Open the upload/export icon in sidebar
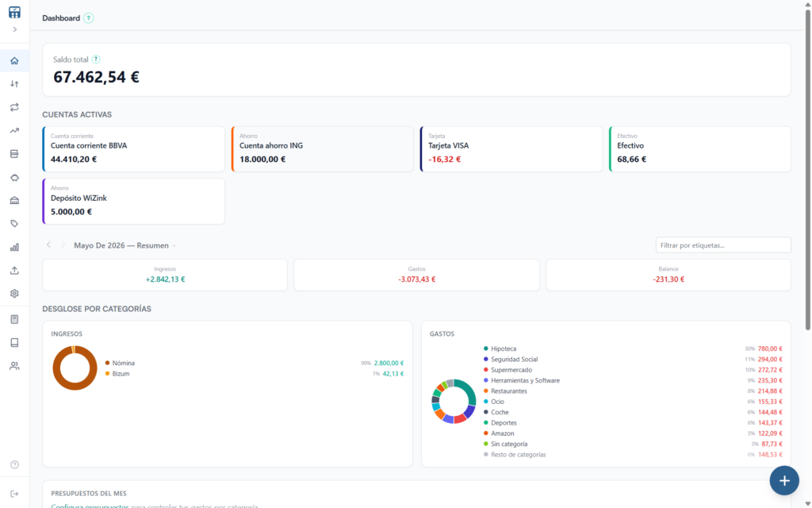Image resolution: width=812 pixels, height=508 pixels. 14,271
